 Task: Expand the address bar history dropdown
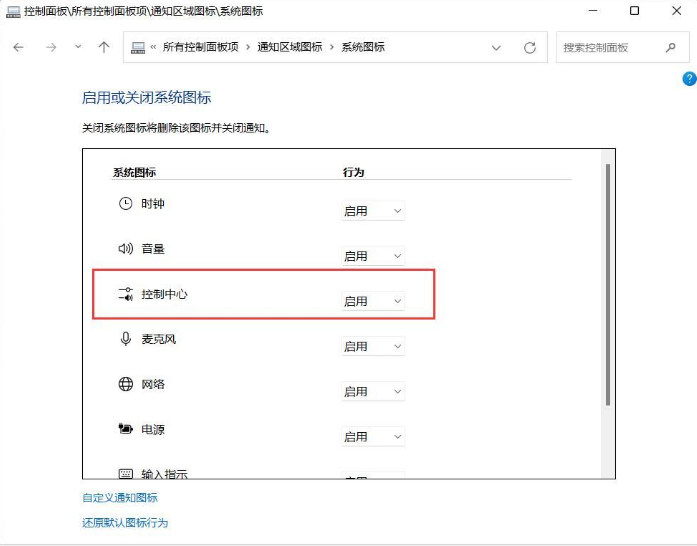(497, 47)
